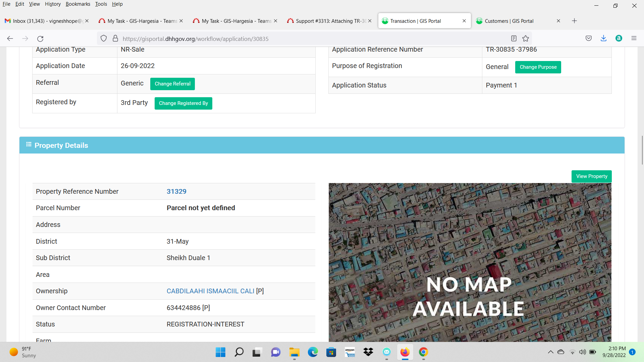Close the Gmail Inbox tab
The image size is (644, 362).
coord(87,21)
